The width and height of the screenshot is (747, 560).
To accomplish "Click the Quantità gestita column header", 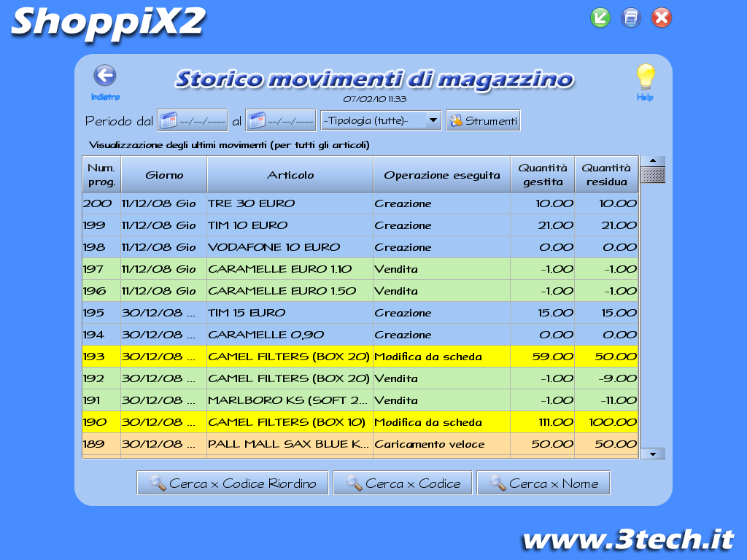I will 543,175.
